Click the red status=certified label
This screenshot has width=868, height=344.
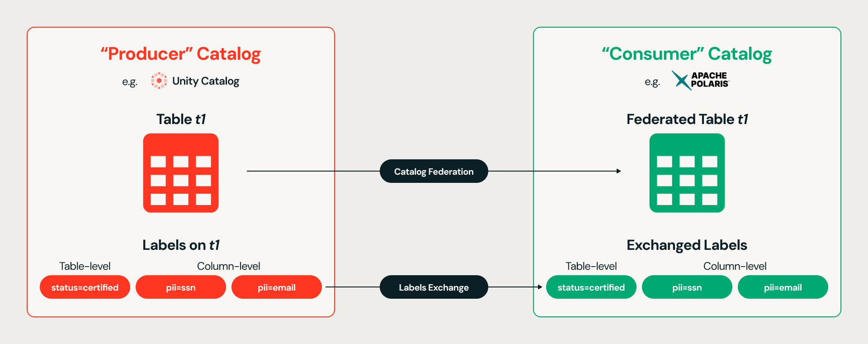point(85,287)
